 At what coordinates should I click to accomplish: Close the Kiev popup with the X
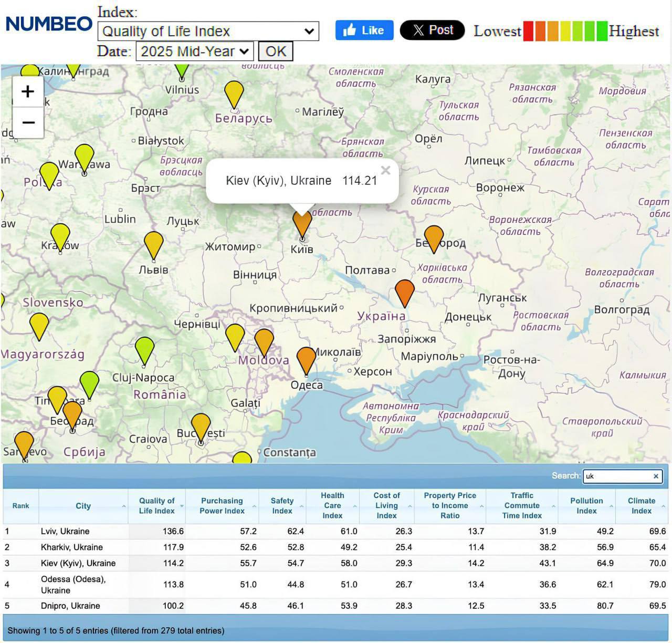click(x=386, y=170)
